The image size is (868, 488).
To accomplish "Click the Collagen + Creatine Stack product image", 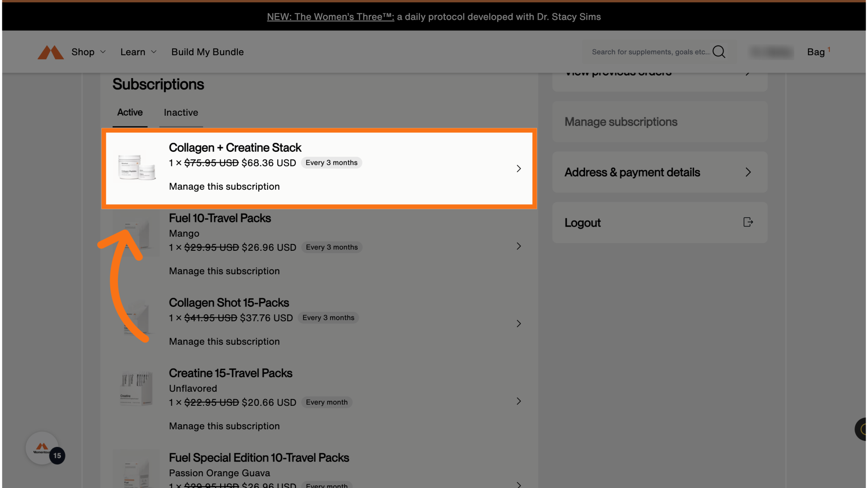I will point(137,167).
